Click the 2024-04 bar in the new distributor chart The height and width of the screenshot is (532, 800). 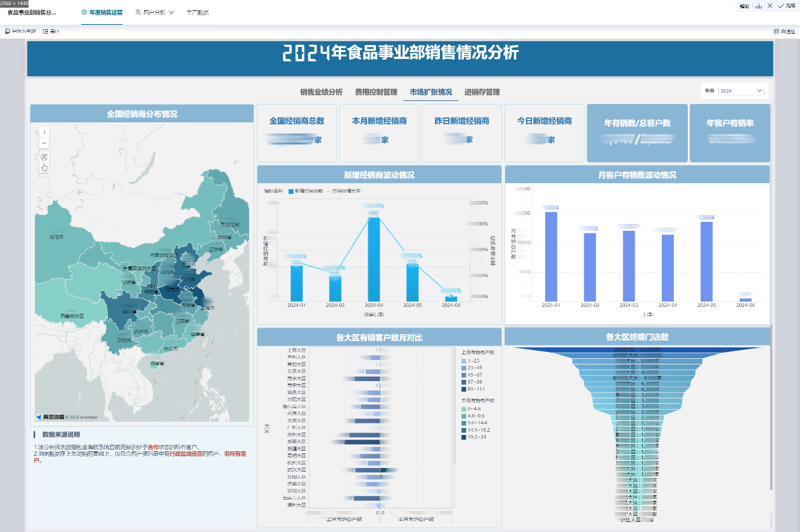tap(374, 259)
